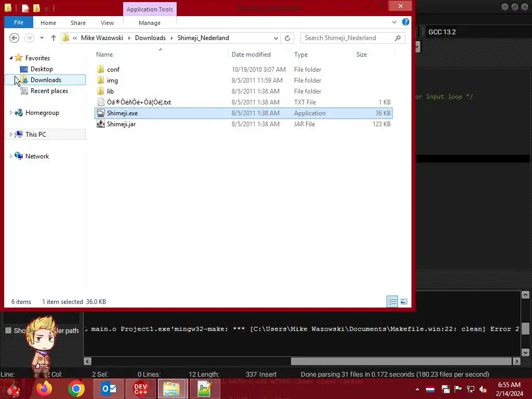Open the Manage ribbon tab
The width and height of the screenshot is (532, 399).
pos(150,23)
